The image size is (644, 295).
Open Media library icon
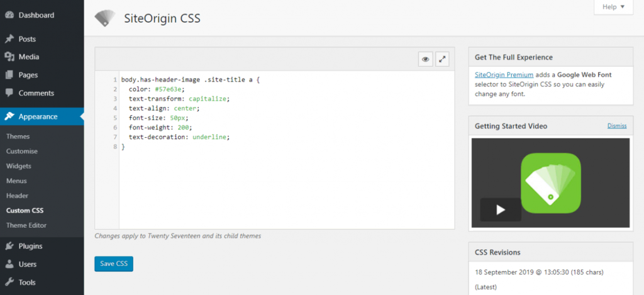[9, 57]
